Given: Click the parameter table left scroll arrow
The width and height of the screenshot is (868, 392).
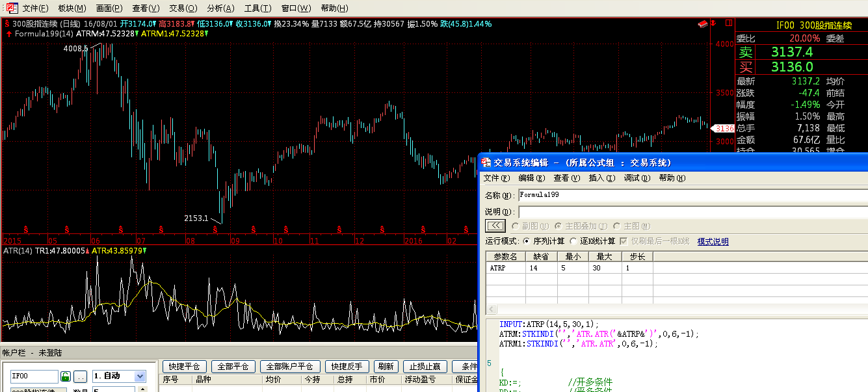Looking at the screenshot, I should (491, 309).
